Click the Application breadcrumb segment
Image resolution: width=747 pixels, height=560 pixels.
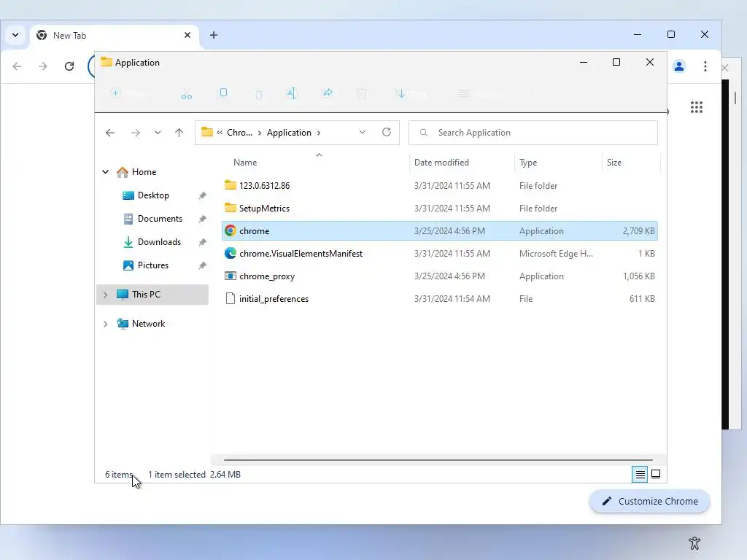click(x=289, y=133)
